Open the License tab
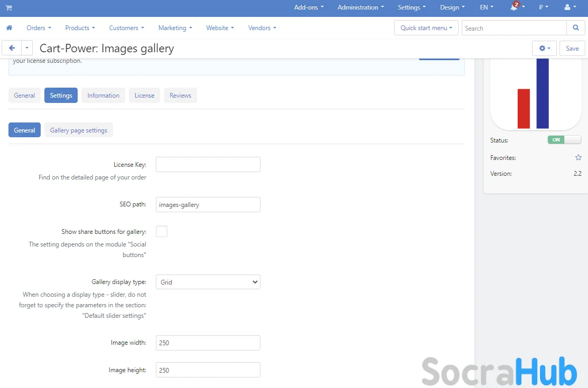The width and height of the screenshot is (588, 388). 144,96
